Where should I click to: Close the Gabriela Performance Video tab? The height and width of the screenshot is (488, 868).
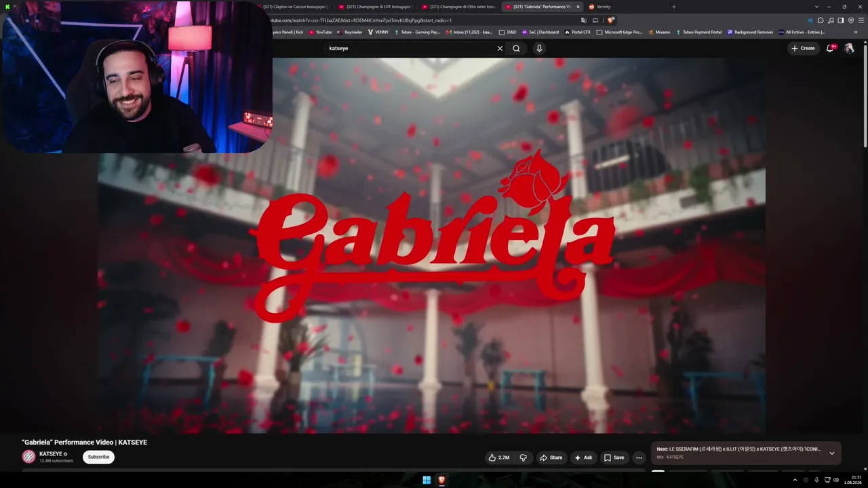coord(578,7)
